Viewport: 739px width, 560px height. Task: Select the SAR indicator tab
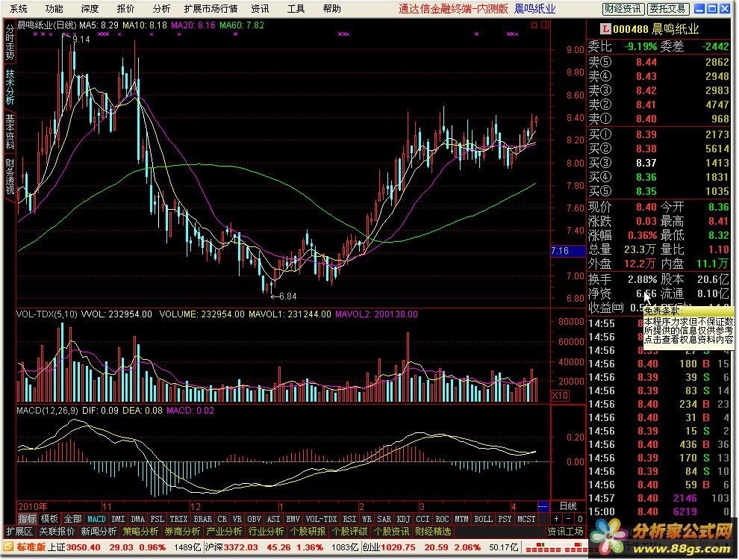click(x=384, y=519)
